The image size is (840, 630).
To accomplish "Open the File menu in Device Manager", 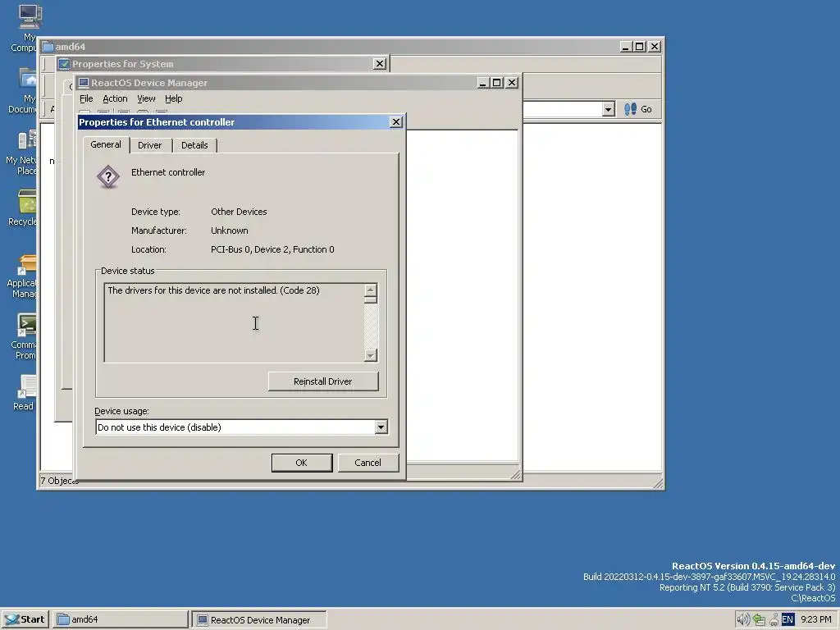I will tap(86, 98).
